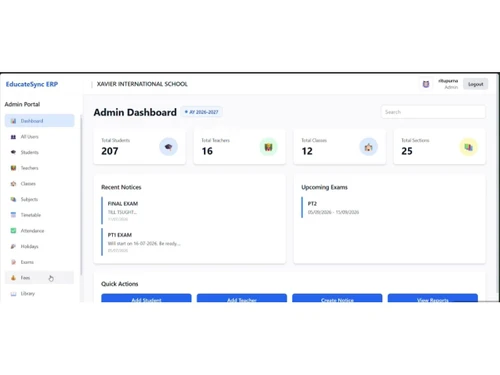Click the Add Student quick action
Viewport: 500px width, 375px height.
coord(146,298)
